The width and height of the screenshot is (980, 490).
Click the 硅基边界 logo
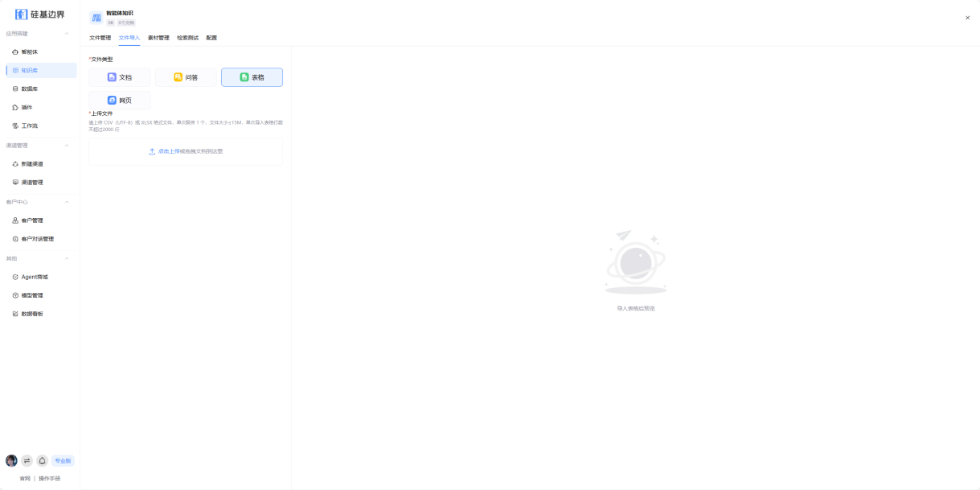pos(40,14)
